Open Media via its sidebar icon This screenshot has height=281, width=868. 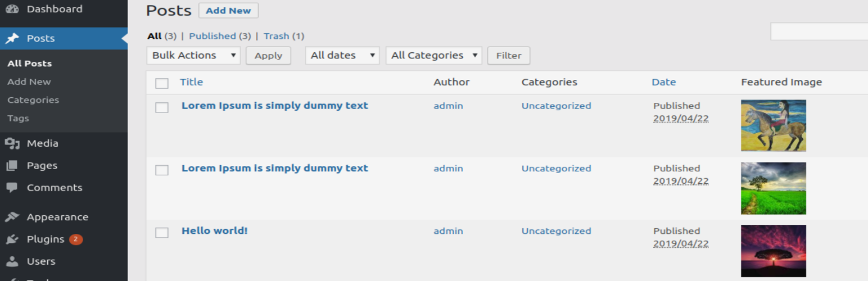tap(12, 143)
